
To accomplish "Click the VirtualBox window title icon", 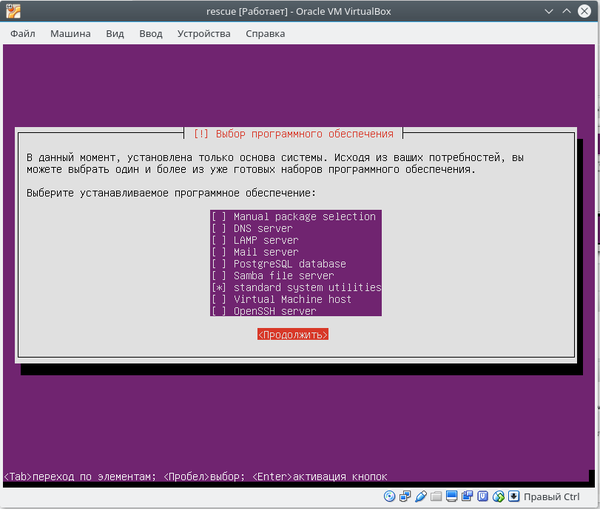I will [x=13, y=11].
